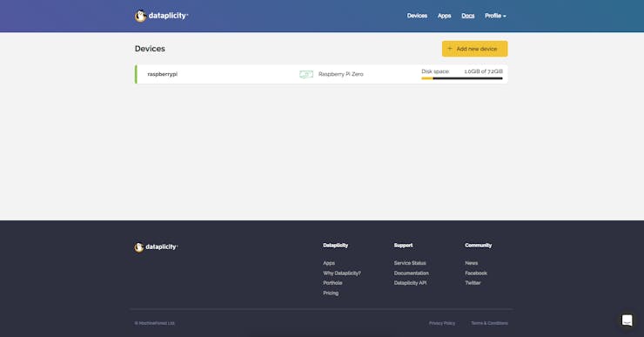The width and height of the screenshot is (644, 337).
Task: Click the Devices page heading
Action: click(150, 49)
